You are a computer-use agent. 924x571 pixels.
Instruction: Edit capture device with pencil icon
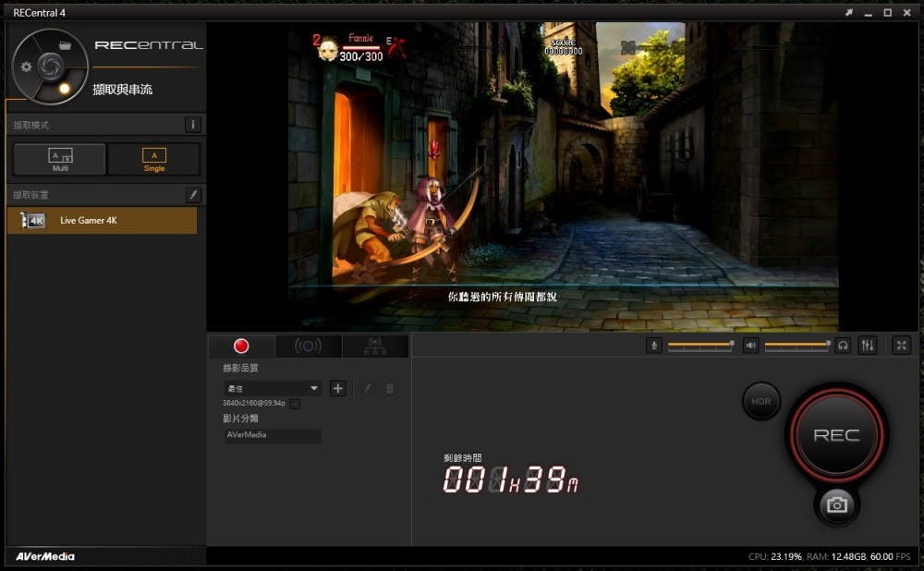(193, 195)
